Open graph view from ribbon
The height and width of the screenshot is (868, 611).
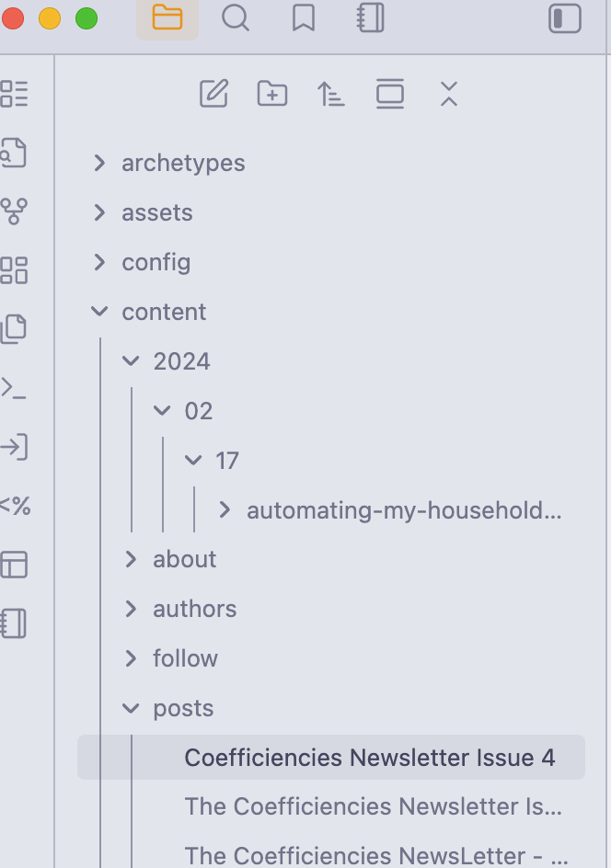click(13, 211)
